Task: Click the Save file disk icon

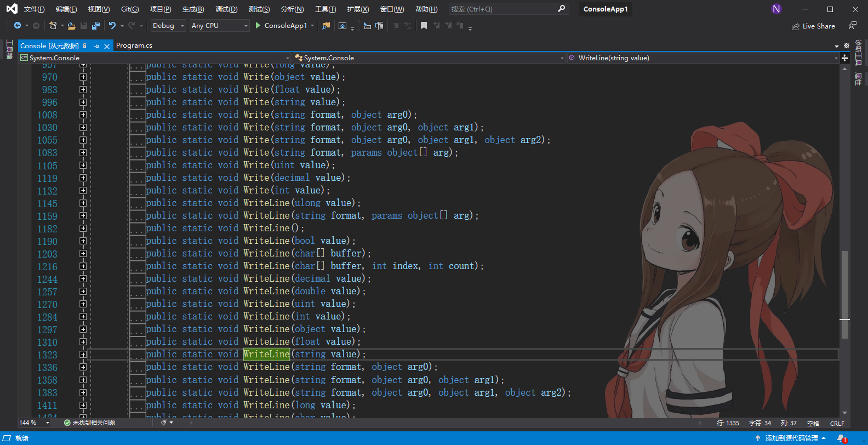Action: tap(84, 26)
